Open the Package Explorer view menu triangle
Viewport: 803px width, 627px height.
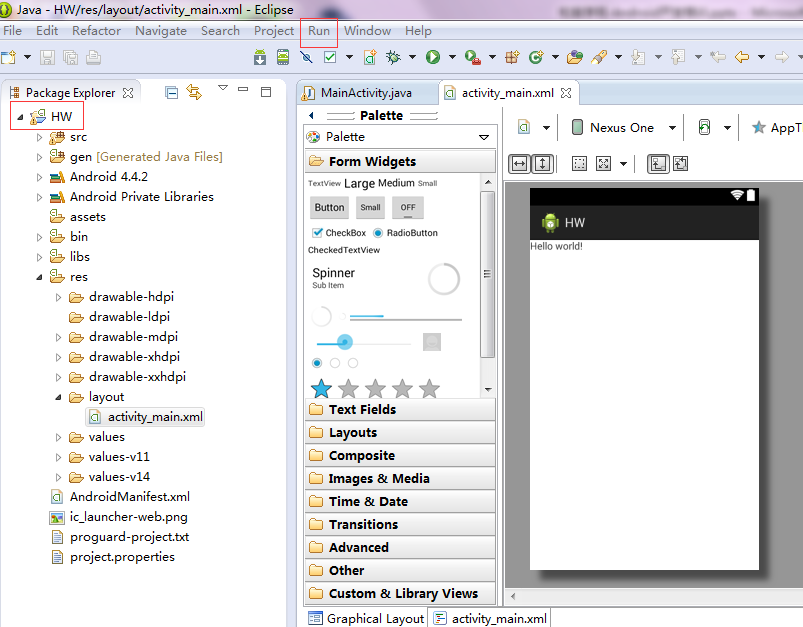[223, 88]
